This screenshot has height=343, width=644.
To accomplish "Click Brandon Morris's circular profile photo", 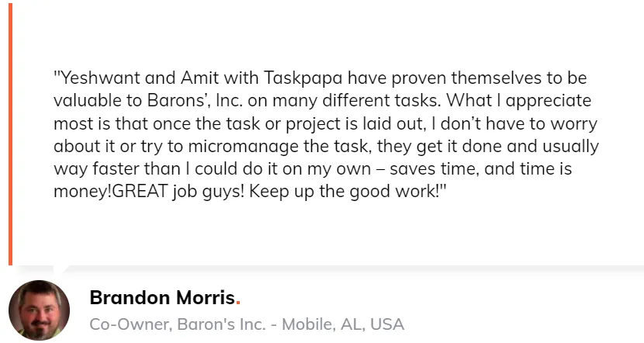I will 39,310.
